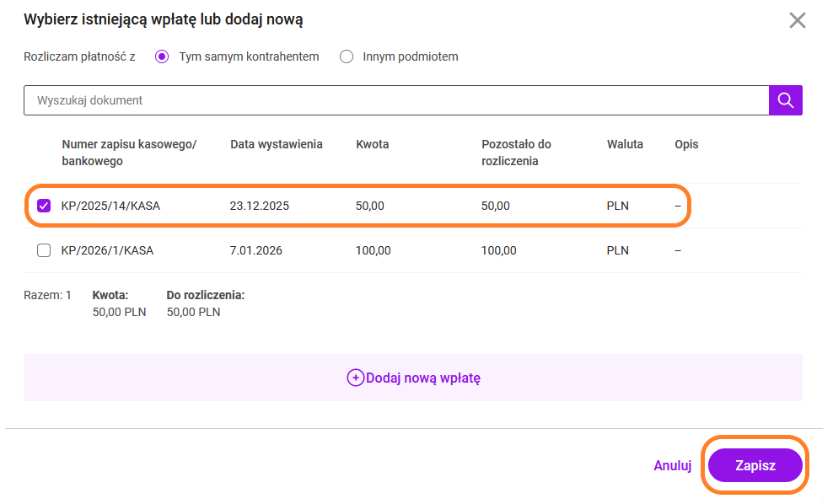The image size is (833, 504).
Task: Check the KP/2026/1/KASA checkbox
Action: (x=45, y=250)
